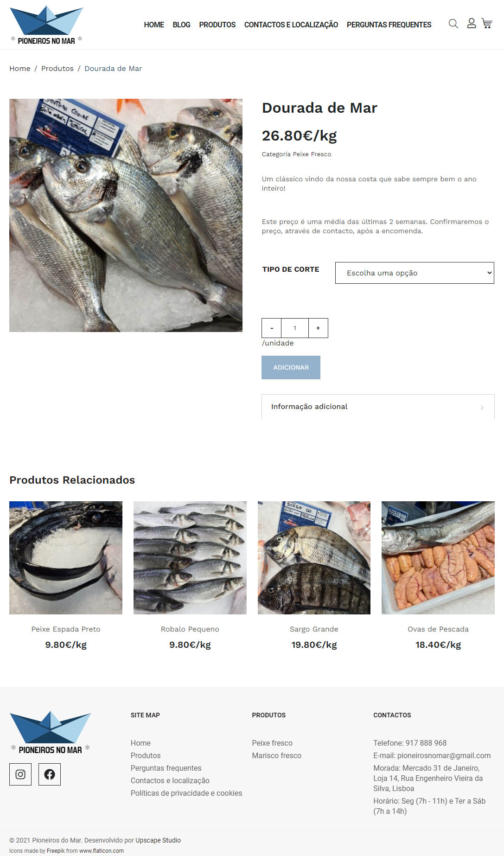
Task: Open the shopping cart icon
Action: [487, 23]
